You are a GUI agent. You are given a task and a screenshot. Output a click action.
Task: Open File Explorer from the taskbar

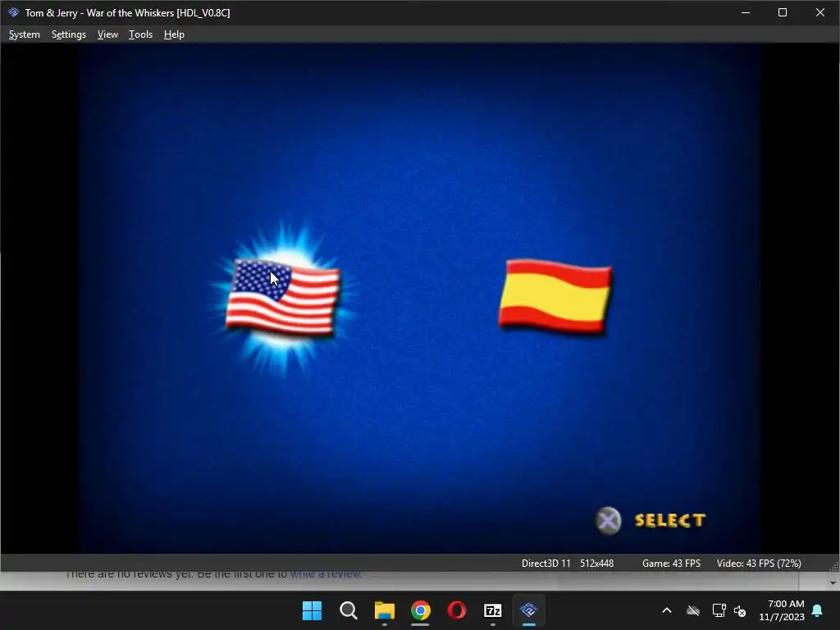384,610
